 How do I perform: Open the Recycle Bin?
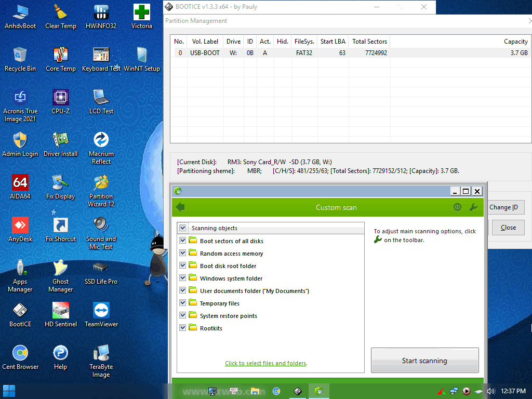[20, 59]
